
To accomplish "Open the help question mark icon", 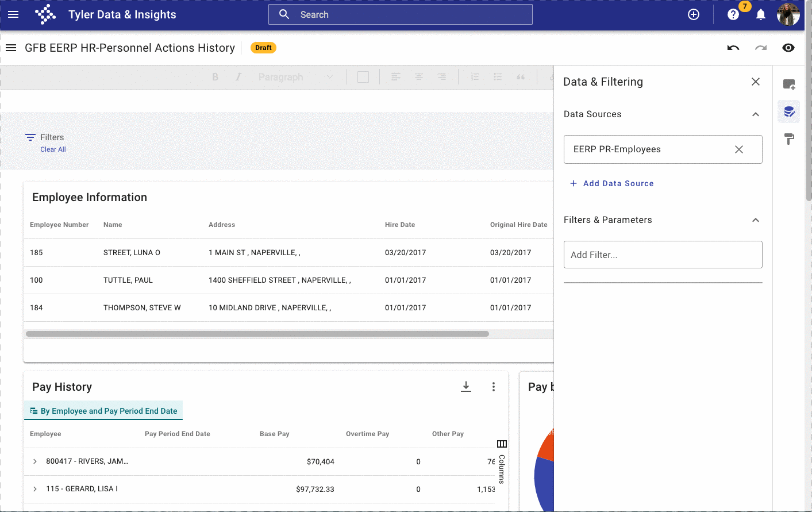I will click(733, 14).
